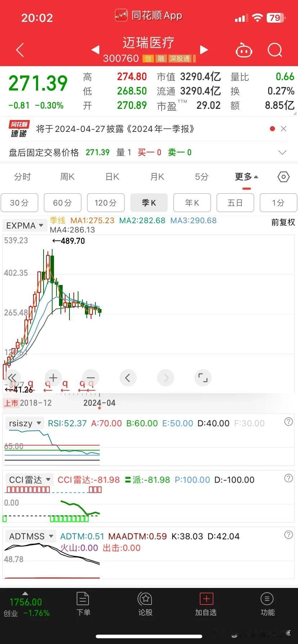Tap the 上市 2018-12 listing date
Image resolution: width=298 pixels, height=644 pixels.
click(x=28, y=403)
